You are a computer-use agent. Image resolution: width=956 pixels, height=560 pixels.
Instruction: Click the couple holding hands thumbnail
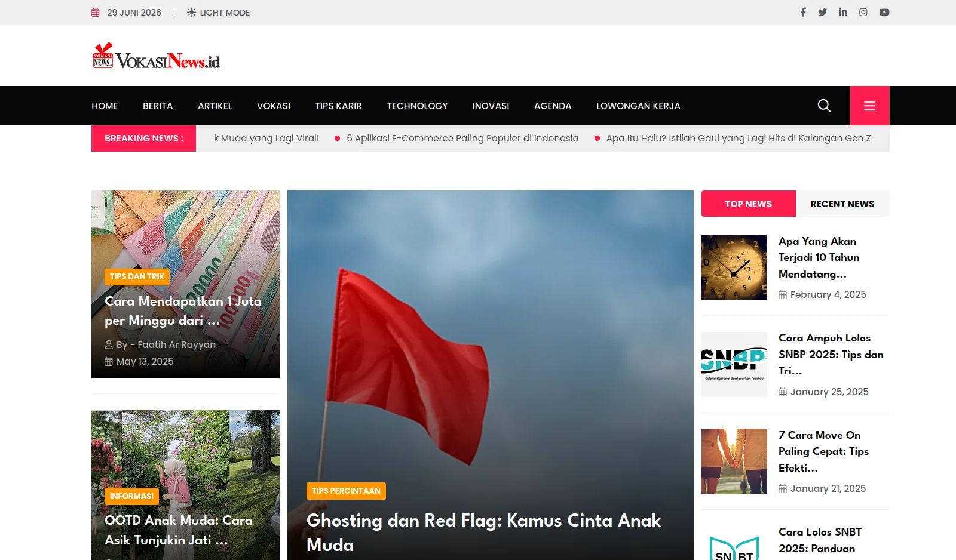tap(734, 461)
